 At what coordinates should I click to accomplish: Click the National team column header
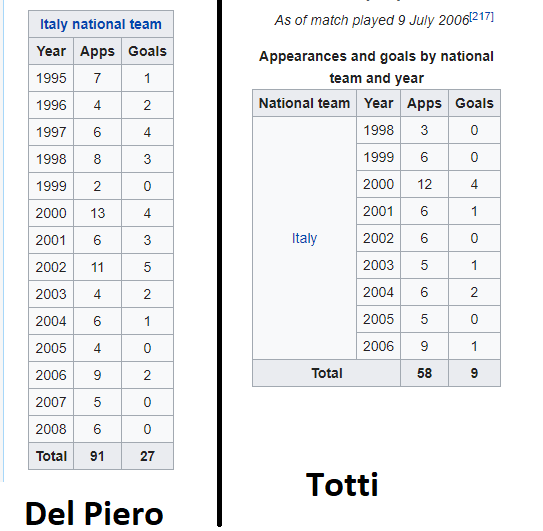coord(304,103)
